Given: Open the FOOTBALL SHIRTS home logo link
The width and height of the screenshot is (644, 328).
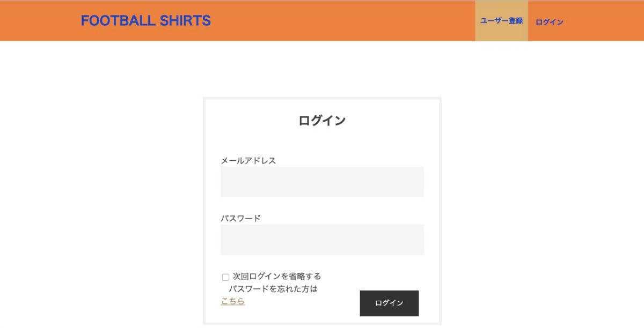Looking at the screenshot, I should (x=145, y=21).
